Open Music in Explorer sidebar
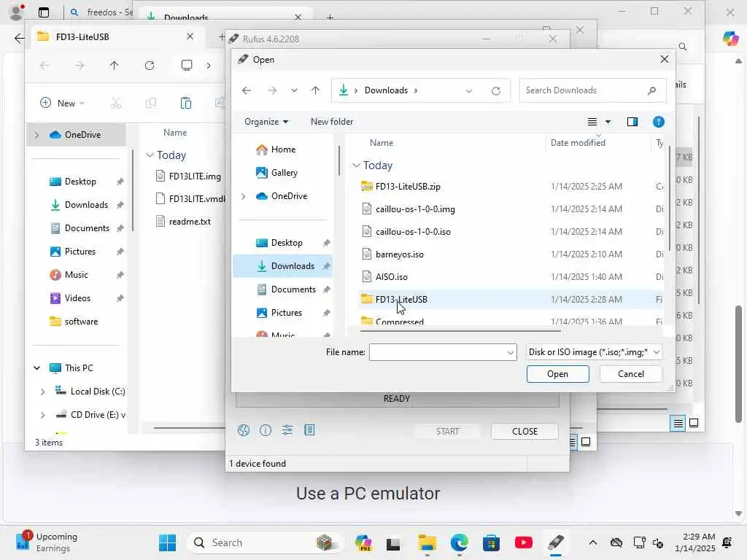Viewport: 747px width, 560px height. pos(69,275)
